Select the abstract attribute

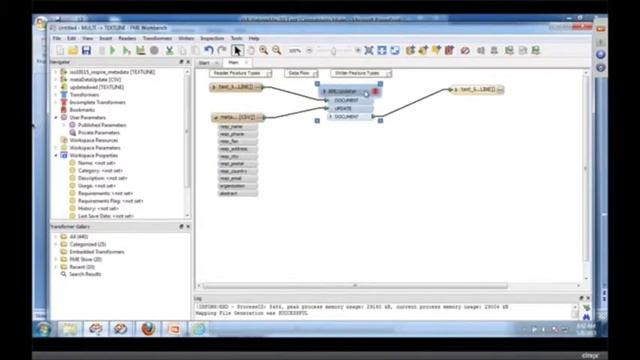pos(238,193)
